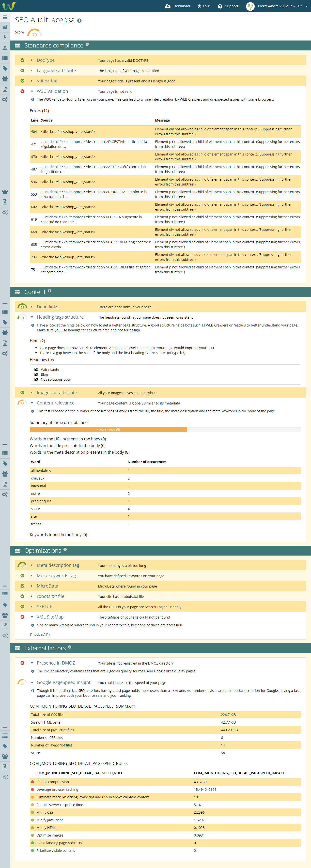
Task: Click the red cross beside XML SiteMap
Action: 22,617
